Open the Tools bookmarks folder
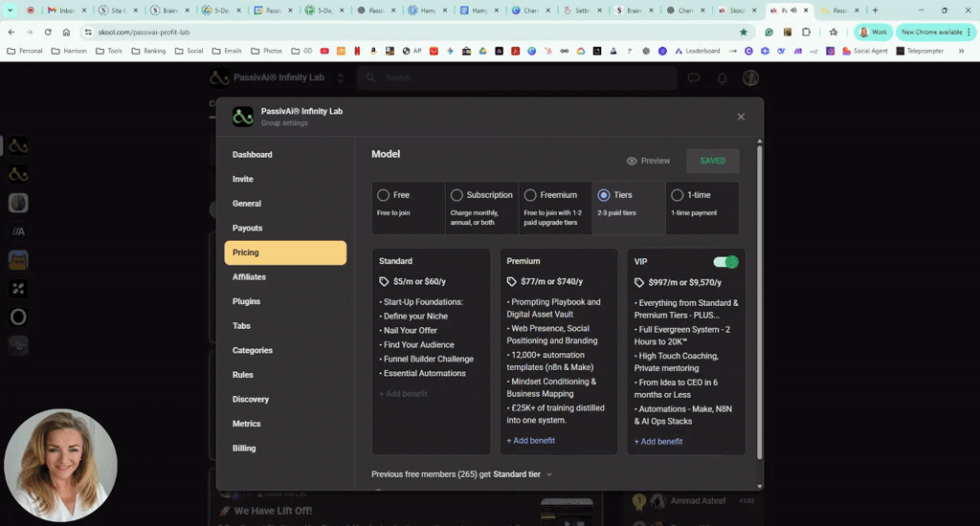This screenshot has width=980, height=526. click(x=109, y=52)
